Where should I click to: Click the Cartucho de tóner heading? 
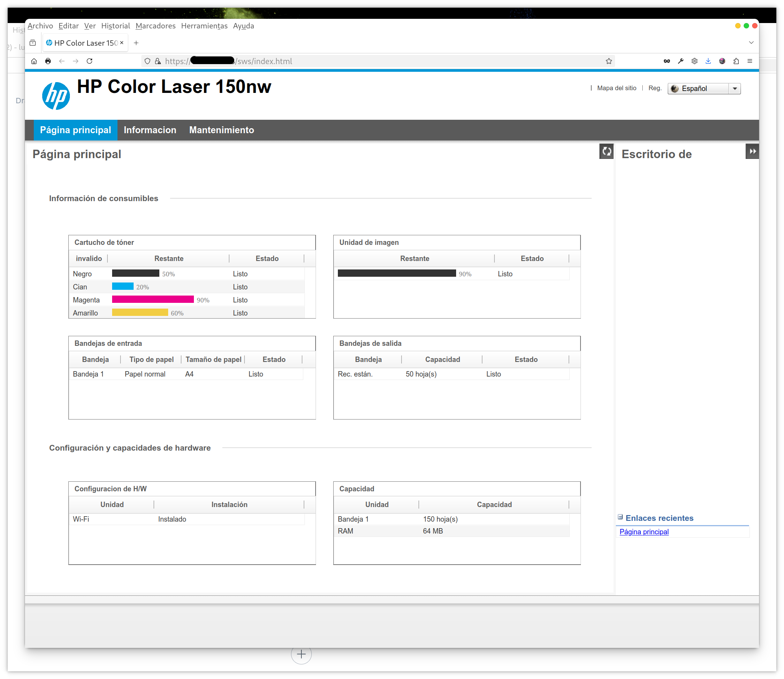(104, 242)
